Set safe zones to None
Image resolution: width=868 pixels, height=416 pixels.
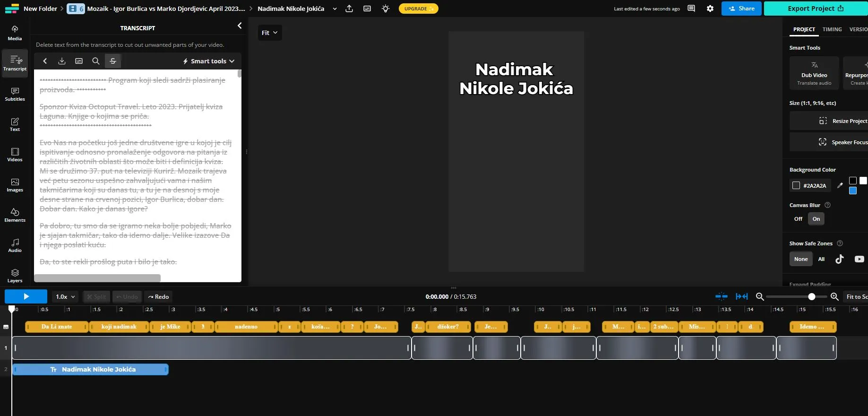(x=801, y=259)
